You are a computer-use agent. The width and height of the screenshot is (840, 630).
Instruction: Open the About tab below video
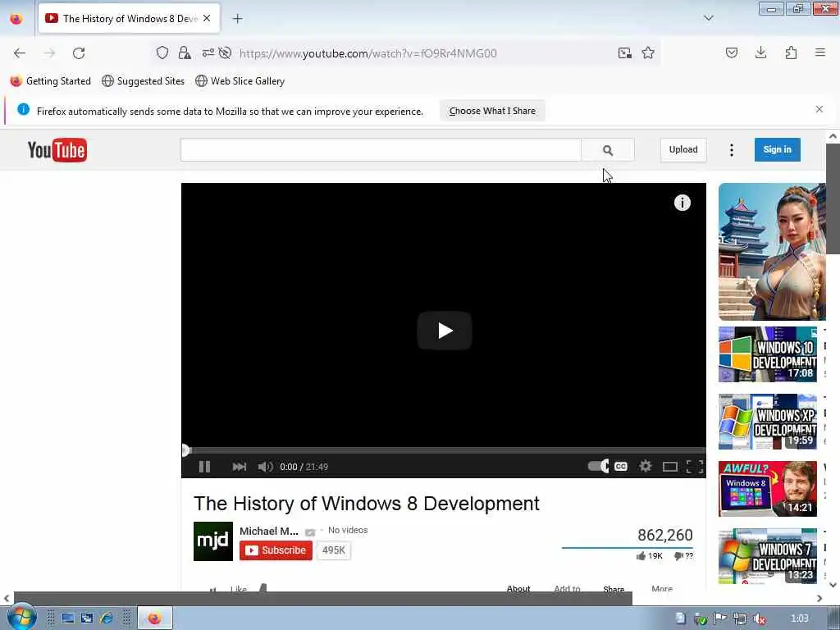pyautogui.click(x=518, y=588)
